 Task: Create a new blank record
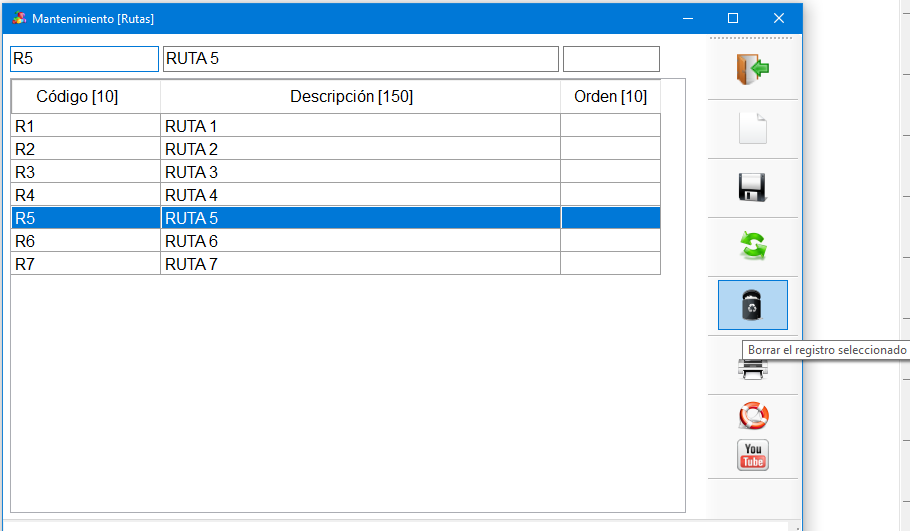point(753,128)
